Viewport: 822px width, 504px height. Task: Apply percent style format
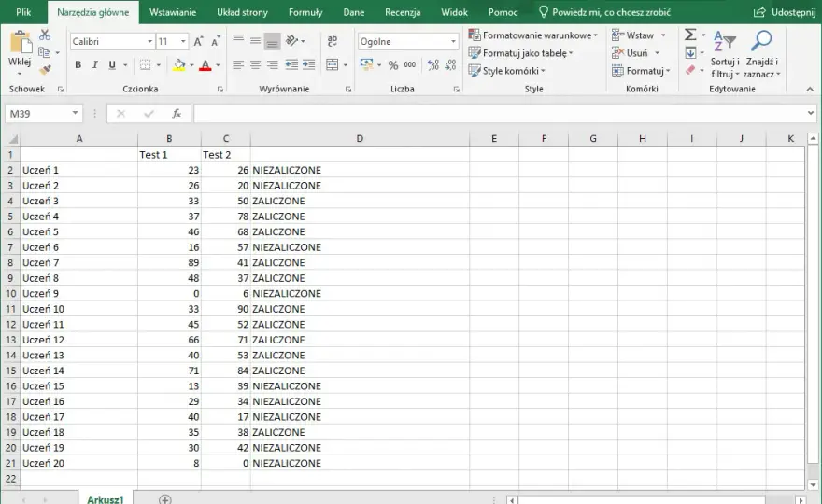[x=393, y=65]
